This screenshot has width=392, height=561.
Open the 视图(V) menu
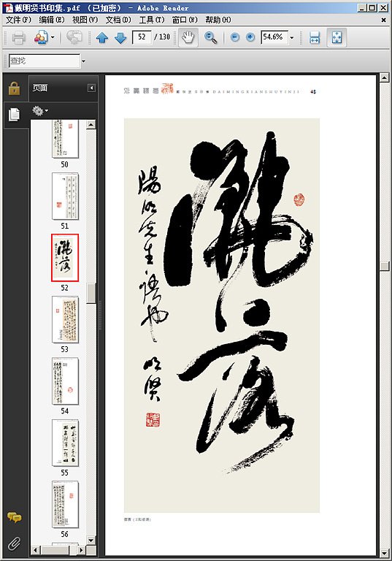(85, 20)
